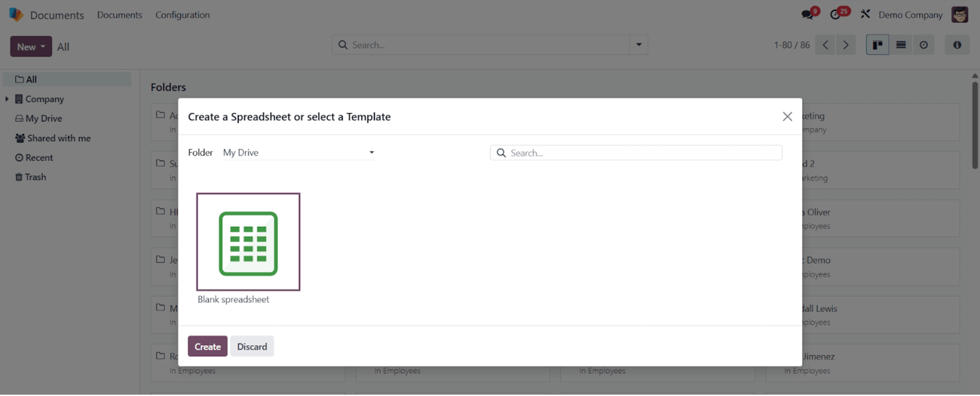The height and width of the screenshot is (396, 980).
Task: Click the Create button
Action: pos(208,346)
